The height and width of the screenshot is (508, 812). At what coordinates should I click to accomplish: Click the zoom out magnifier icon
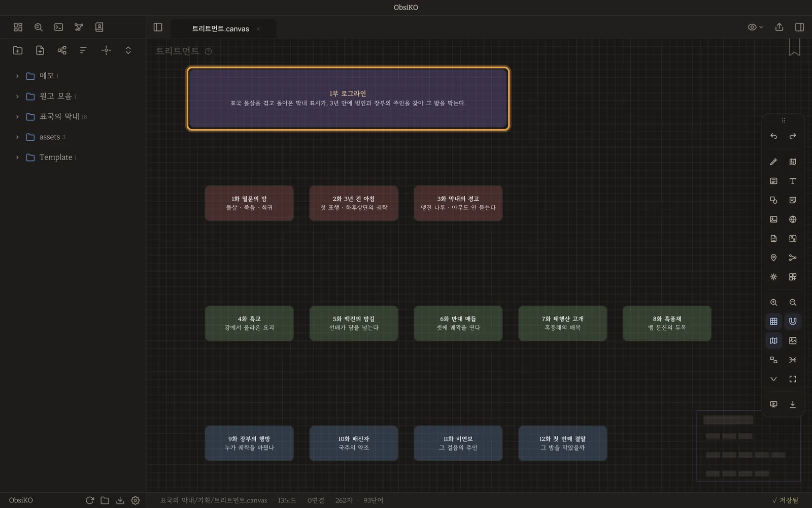click(793, 302)
